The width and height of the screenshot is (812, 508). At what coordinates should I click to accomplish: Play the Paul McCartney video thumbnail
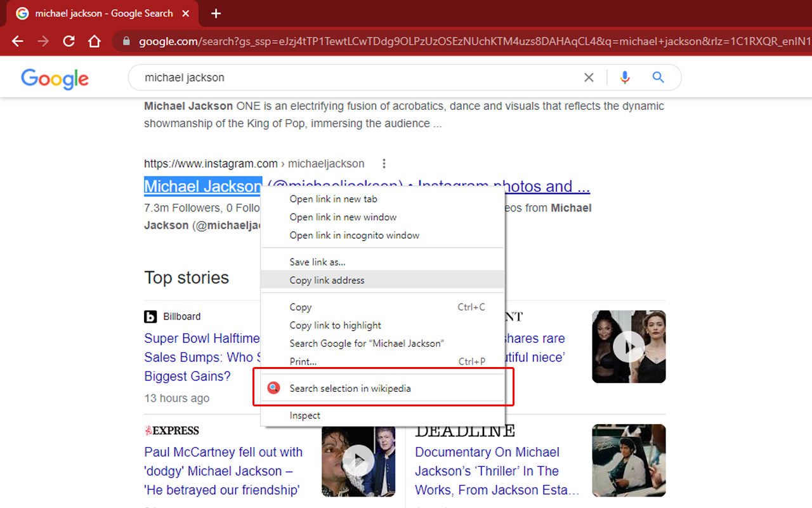358,460
